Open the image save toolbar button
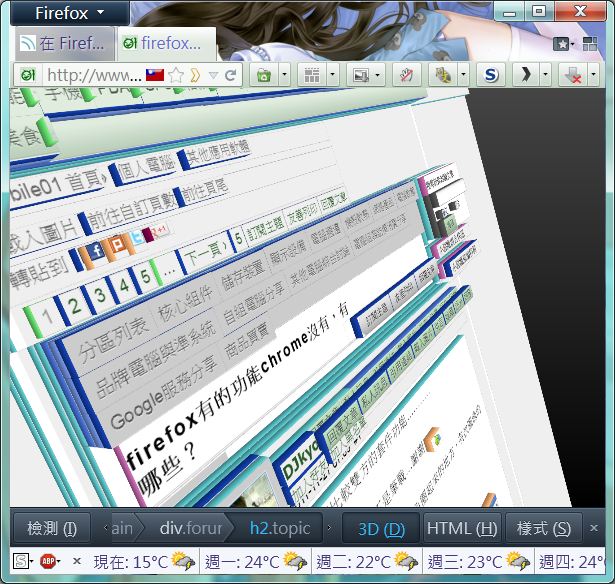Screen dimensions: 615x584 [366, 75]
